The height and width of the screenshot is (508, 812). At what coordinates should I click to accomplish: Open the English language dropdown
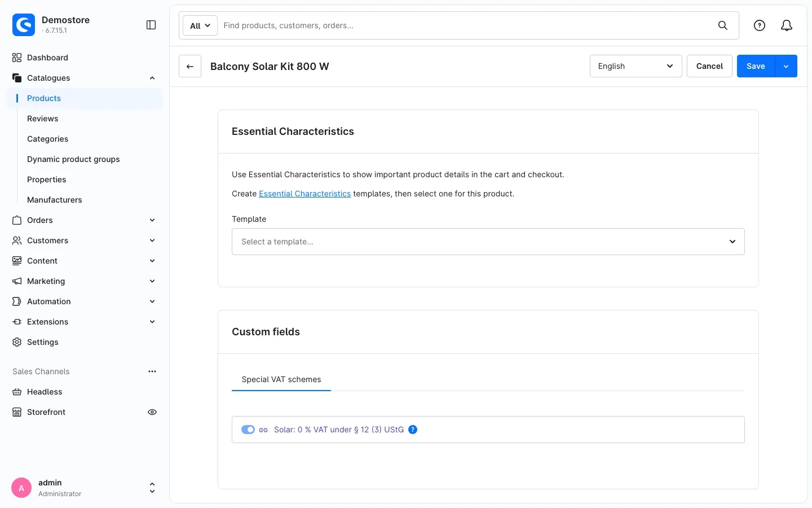point(636,66)
